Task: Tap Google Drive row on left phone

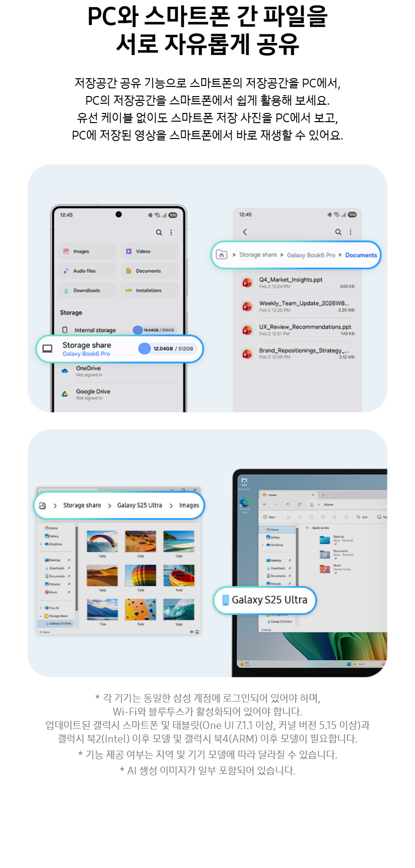Action: tap(119, 394)
